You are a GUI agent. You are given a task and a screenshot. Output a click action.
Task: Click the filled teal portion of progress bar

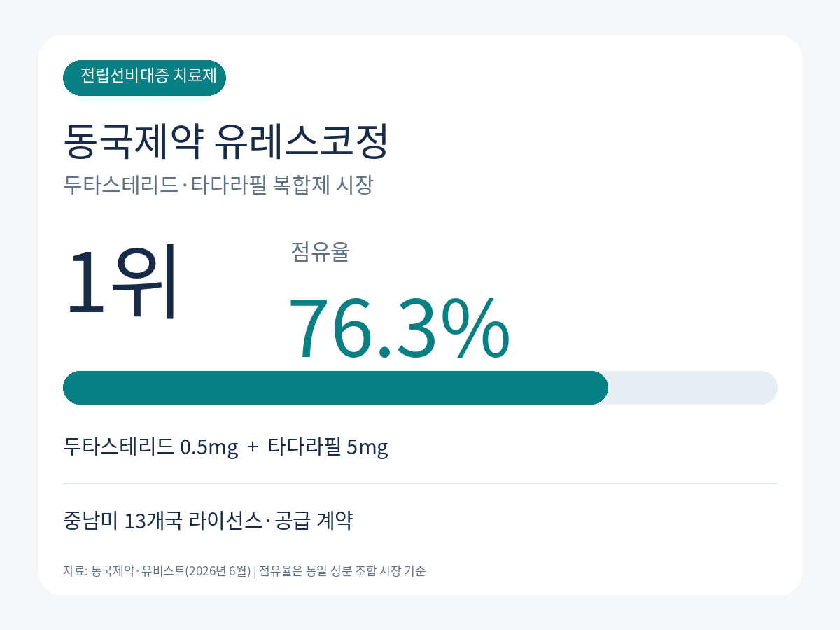pos(335,388)
